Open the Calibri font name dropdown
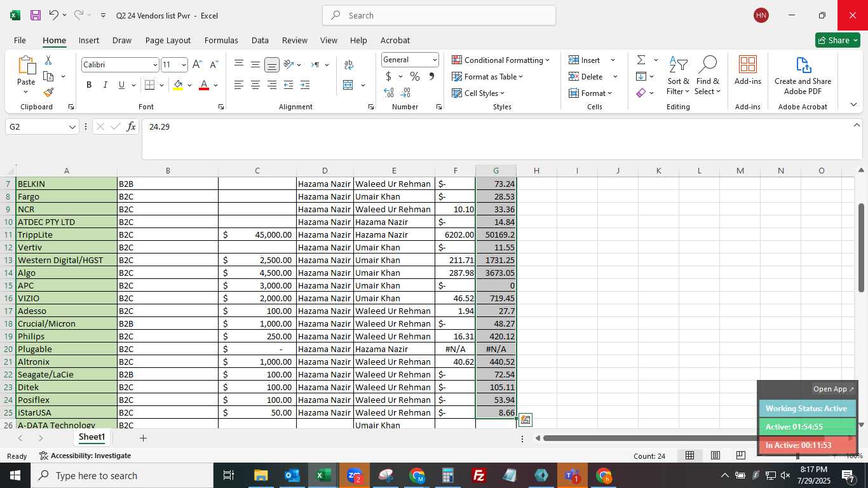 [155, 65]
